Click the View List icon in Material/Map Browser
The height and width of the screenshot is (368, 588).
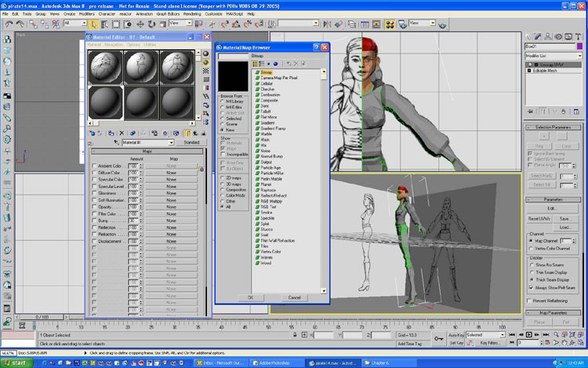pos(256,64)
